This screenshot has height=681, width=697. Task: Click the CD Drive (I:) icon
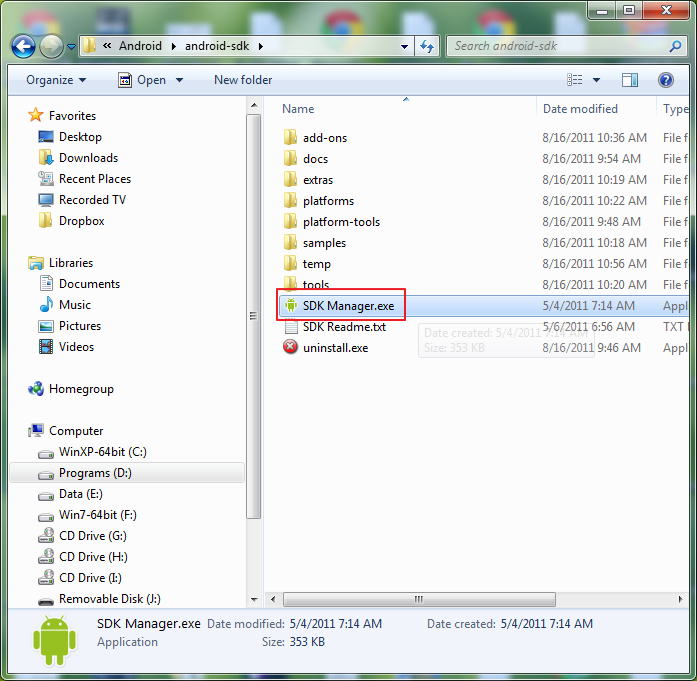pyautogui.click(x=46, y=577)
